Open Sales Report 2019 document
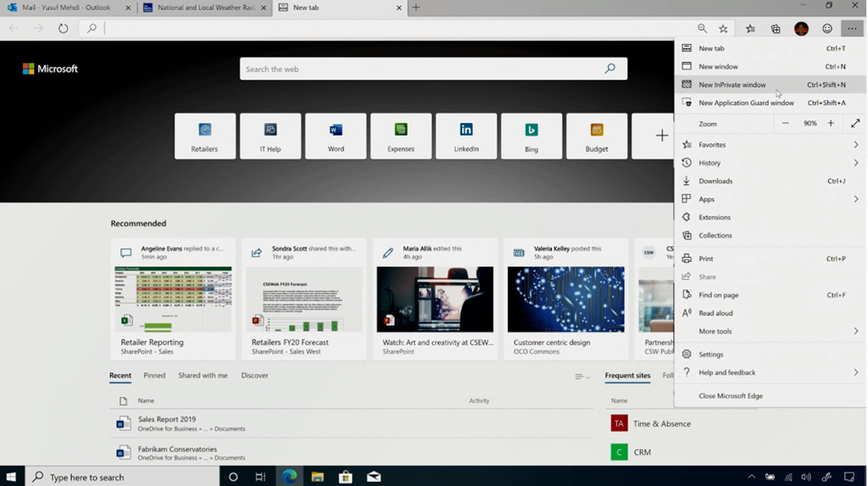 [167, 419]
